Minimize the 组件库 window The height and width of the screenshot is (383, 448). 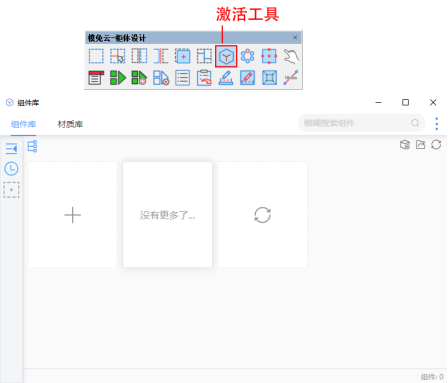point(379,102)
